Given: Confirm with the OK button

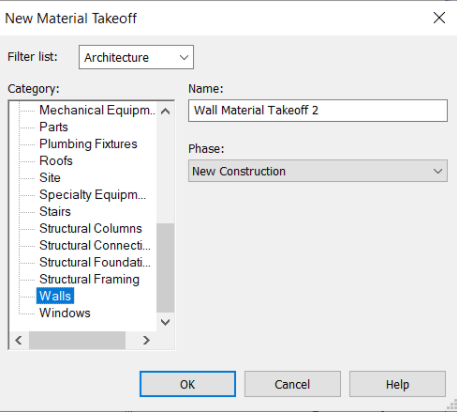Looking at the screenshot, I should coord(188,384).
